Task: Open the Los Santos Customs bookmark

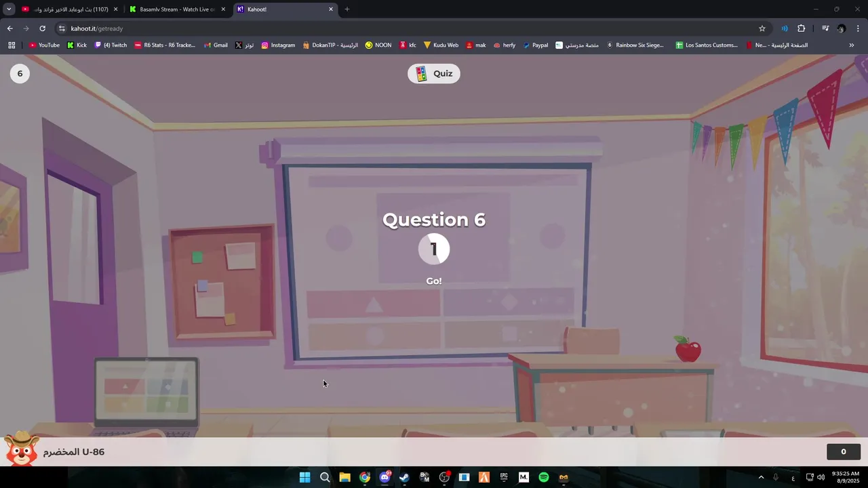Action: (707, 45)
